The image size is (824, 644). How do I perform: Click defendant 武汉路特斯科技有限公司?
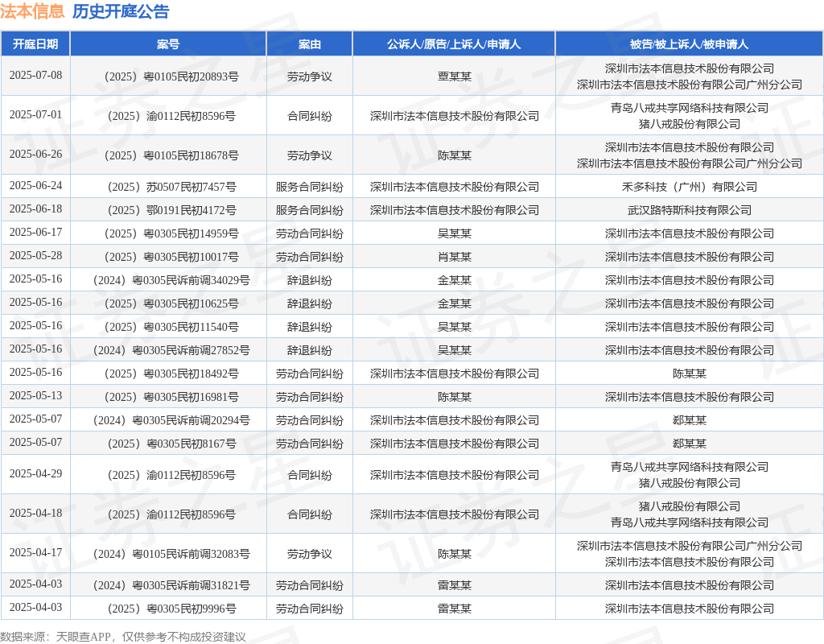pyautogui.click(x=689, y=210)
